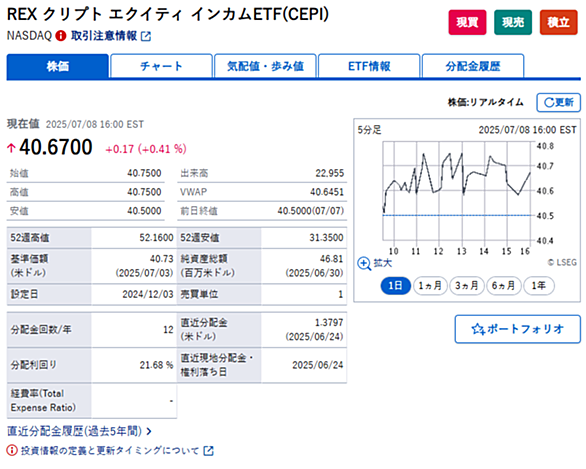
Task: Click the 52週高値 value 52.1600
Action: 157,238
